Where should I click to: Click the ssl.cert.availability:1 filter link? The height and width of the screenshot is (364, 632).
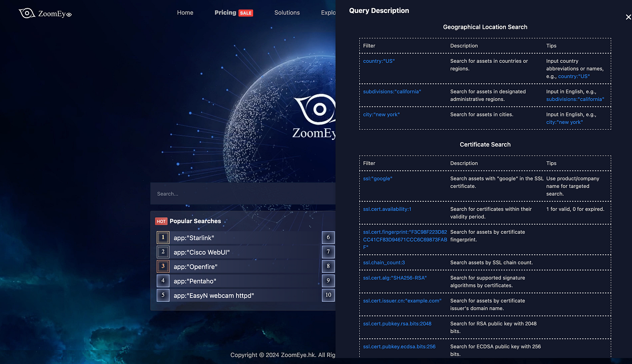(387, 209)
